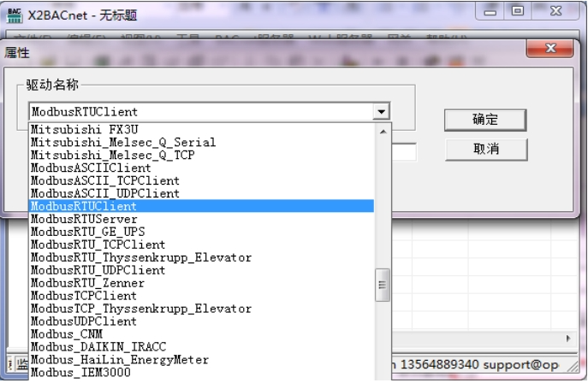The width and height of the screenshot is (588, 383).
Task: Select Modbus_DAIKIN_IRACC driver
Action: [202, 346]
